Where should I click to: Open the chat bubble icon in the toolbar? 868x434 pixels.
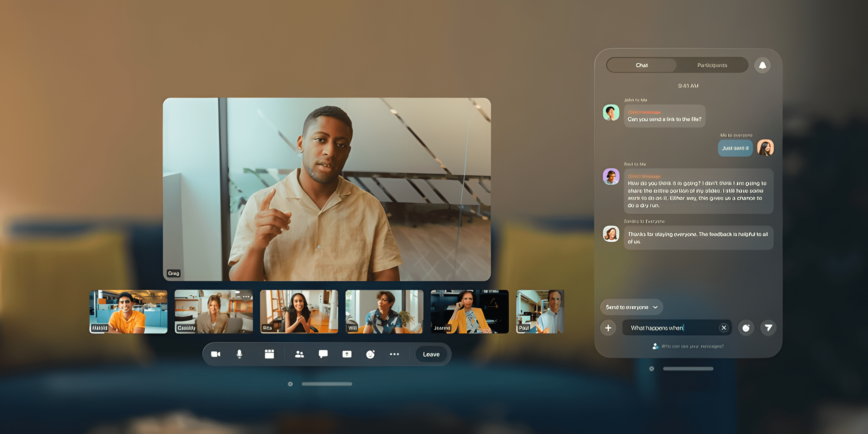pos(323,354)
